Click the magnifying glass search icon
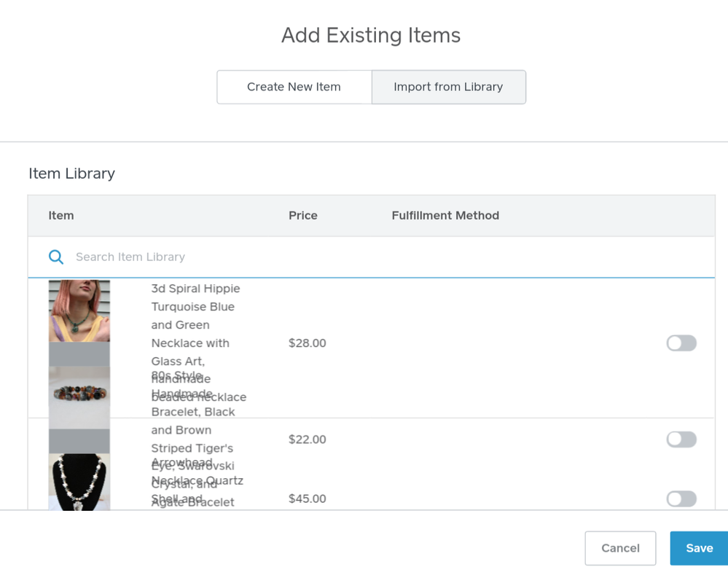Viewport: 728px width, 586px height. [56, 257]
